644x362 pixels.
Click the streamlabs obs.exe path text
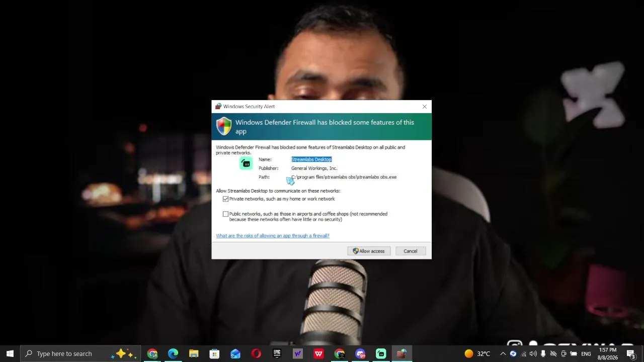(x=344, y=177)
